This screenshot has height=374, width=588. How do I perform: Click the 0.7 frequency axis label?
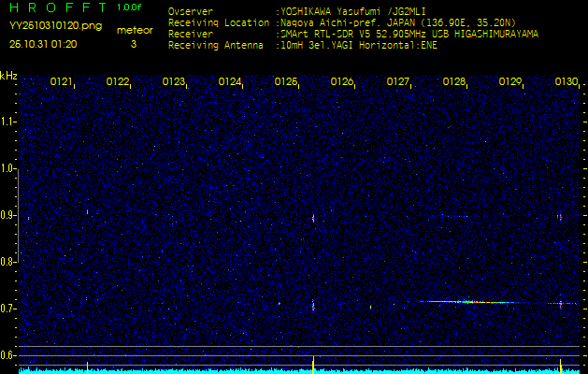(x=8, y=308)
